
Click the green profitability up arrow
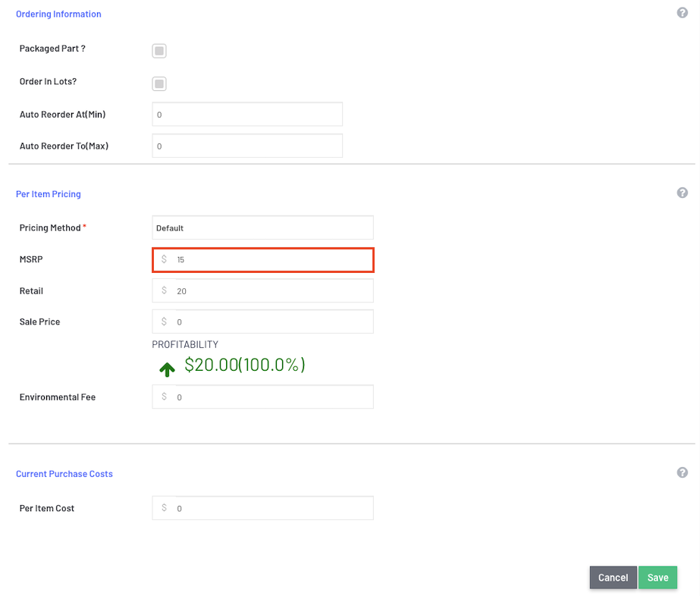(167, 369)
